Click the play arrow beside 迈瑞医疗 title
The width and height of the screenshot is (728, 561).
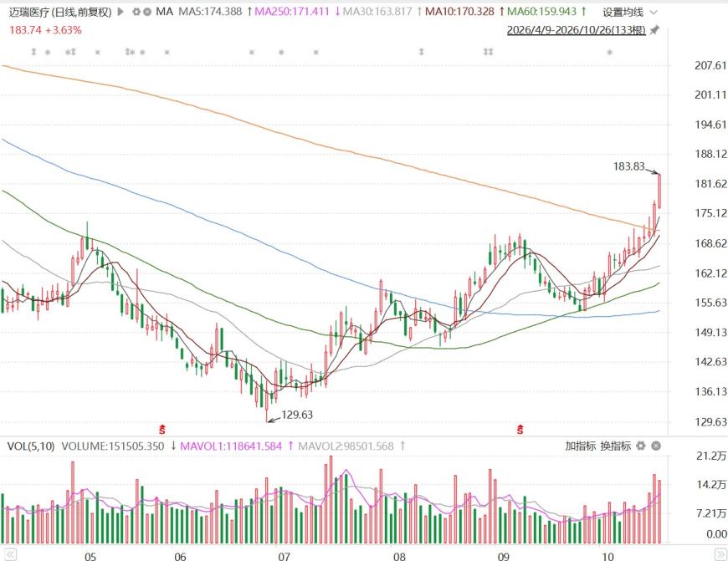[120, 12]
